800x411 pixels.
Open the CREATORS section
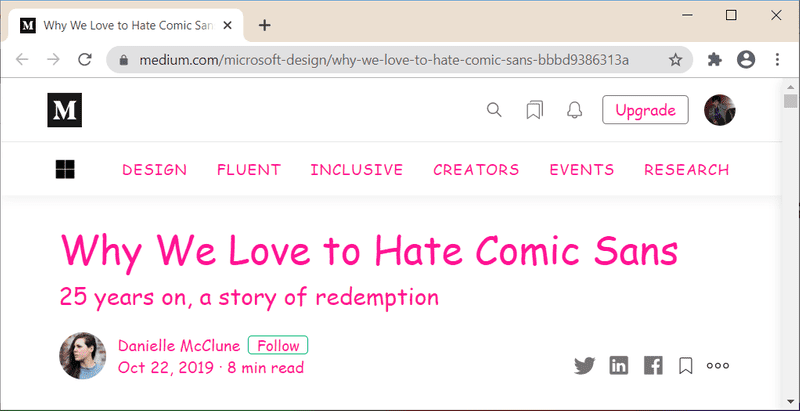pos(476,170)
